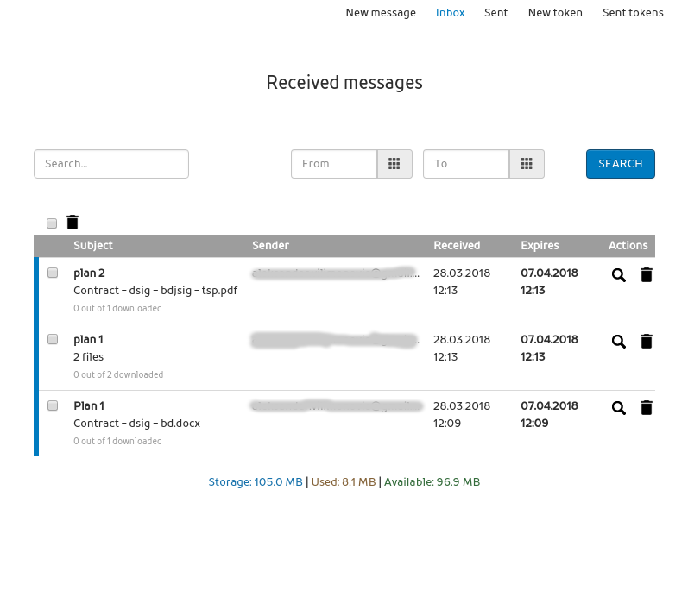Viewport: 688px width, 616px height.
Task: Focus the From date input field
Action: (x=334, y=164)
